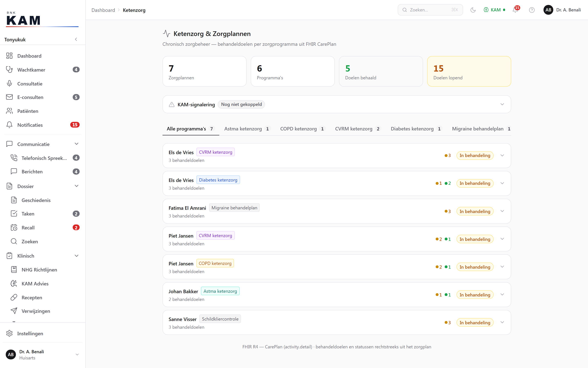Collapse the sidebar with Tonyukuk chevron
The height and width of the screenshot is (368, 588).
(x=76, y=39)
